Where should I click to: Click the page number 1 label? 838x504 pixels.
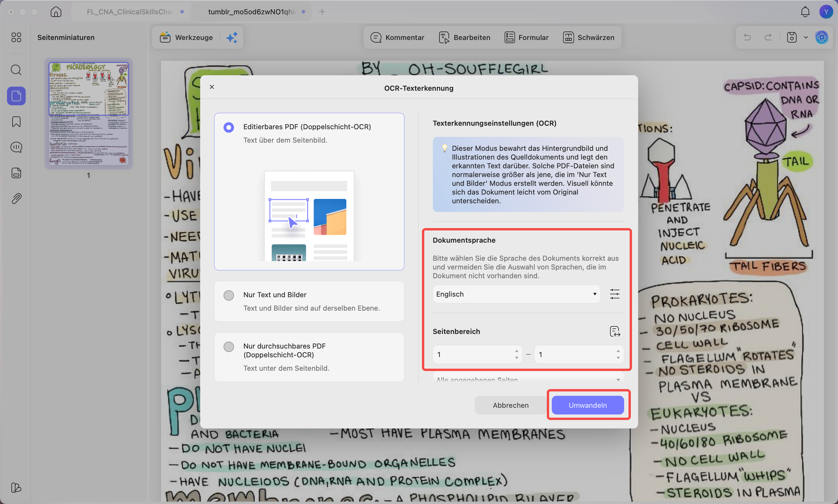click(89, 176)
